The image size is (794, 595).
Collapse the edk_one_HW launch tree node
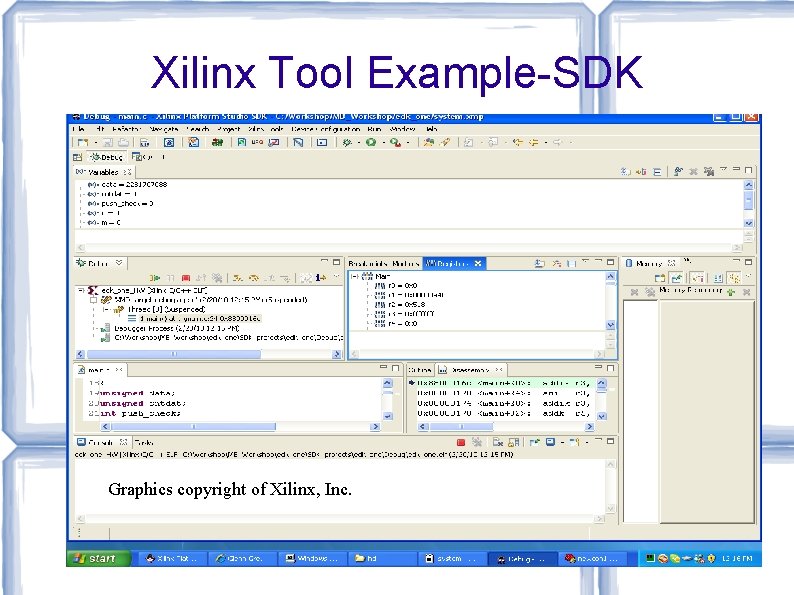point(81,290)
